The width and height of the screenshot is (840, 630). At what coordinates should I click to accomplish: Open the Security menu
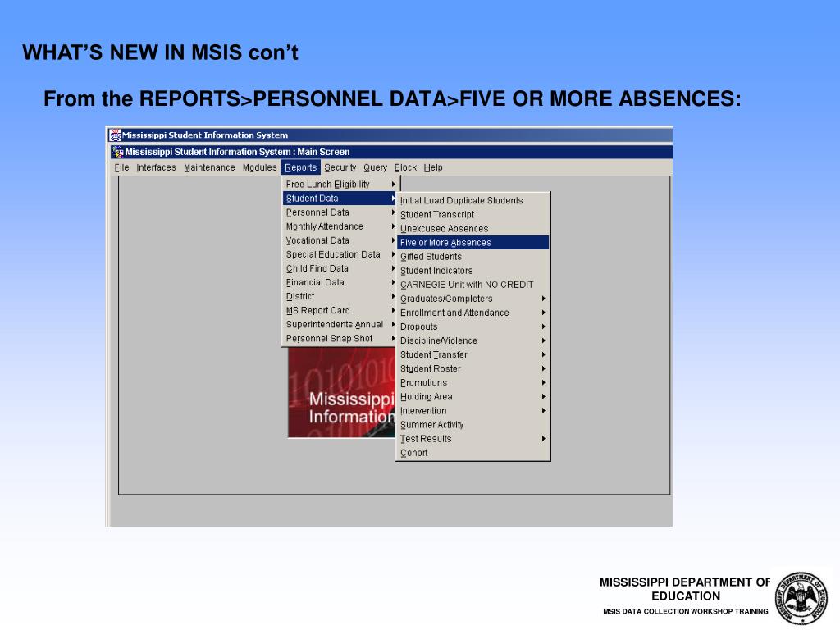340,167
